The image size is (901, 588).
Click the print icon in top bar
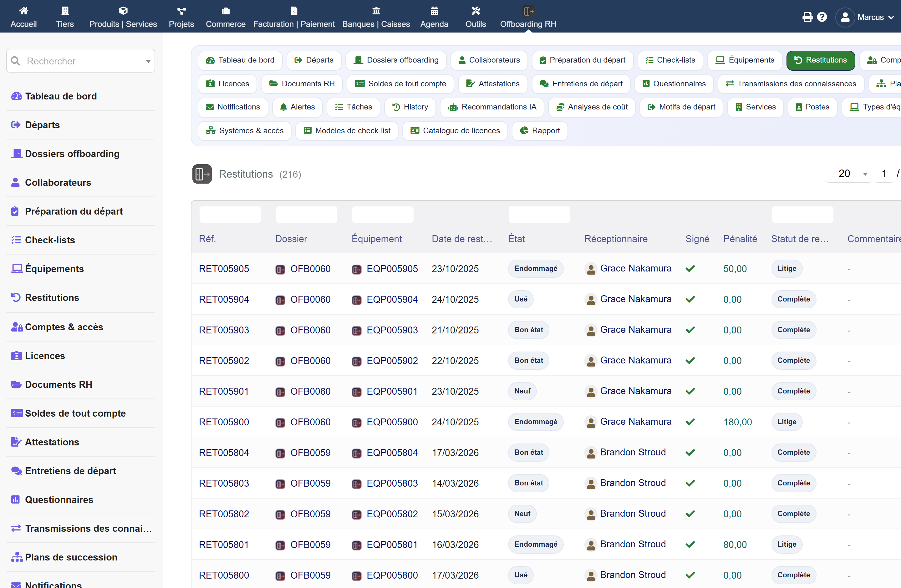(x=807, y=17)
